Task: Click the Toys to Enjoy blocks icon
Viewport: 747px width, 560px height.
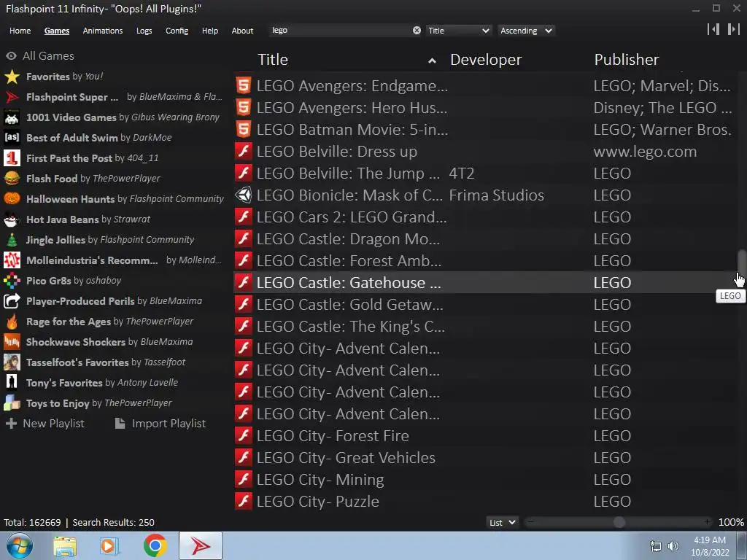Action: (x=12, y=402)
